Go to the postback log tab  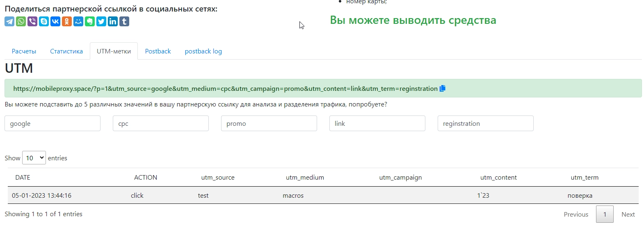(203, 51)
